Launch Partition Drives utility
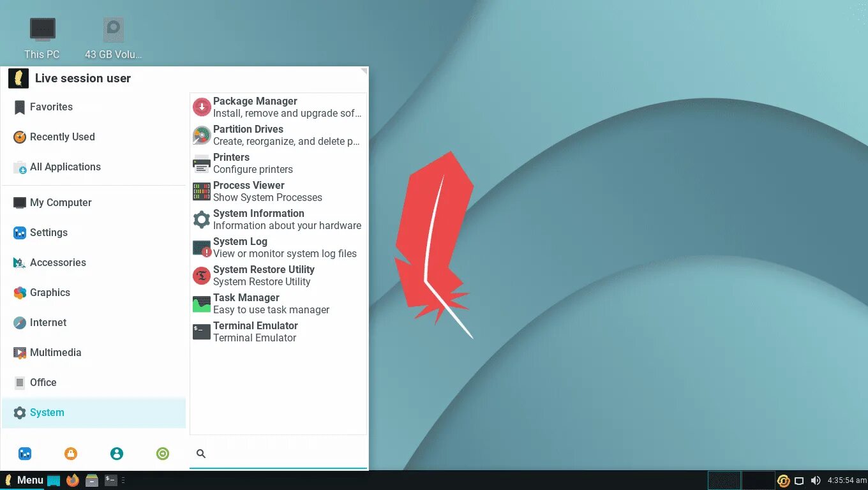The width and height of the screenshot is (868, 490). [278, 135]
